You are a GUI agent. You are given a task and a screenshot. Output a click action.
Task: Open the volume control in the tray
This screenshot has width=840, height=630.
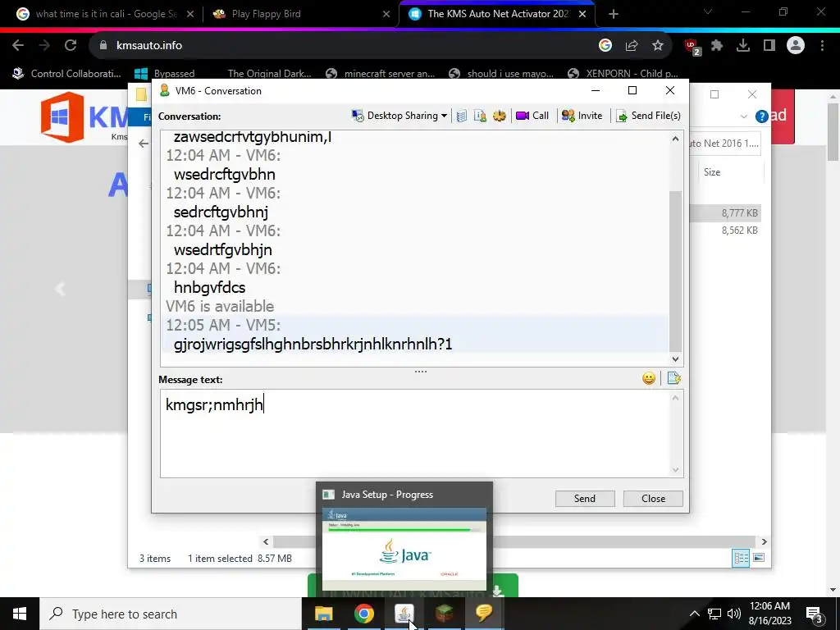(734, 614)
